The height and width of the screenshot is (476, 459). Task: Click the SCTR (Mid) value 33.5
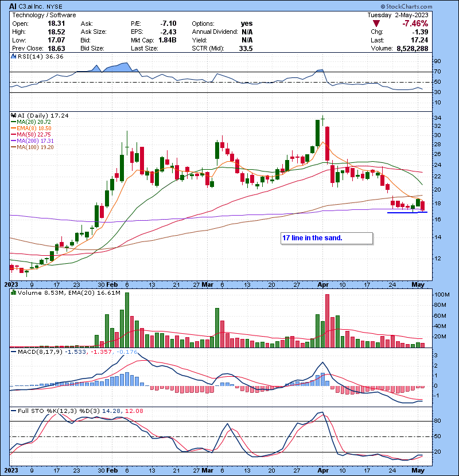(x=246, y=48)
